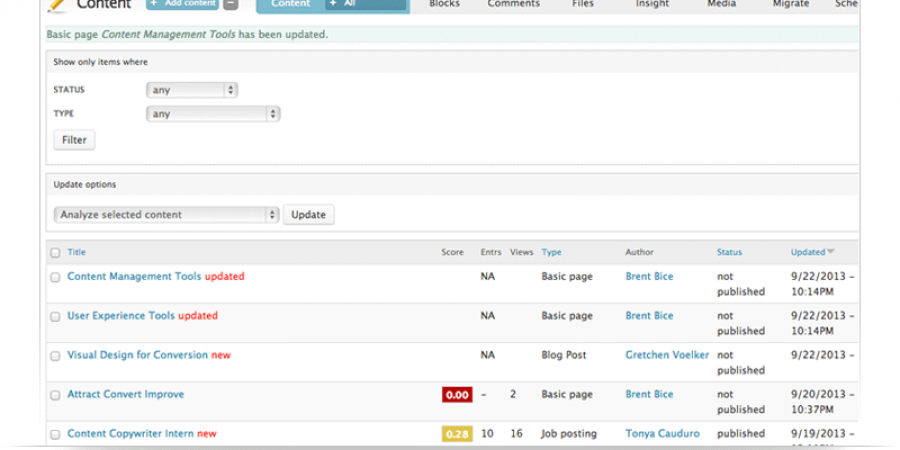Click the pencil Content icon
The height and width of the screenshot is (450, 900).
56,5
